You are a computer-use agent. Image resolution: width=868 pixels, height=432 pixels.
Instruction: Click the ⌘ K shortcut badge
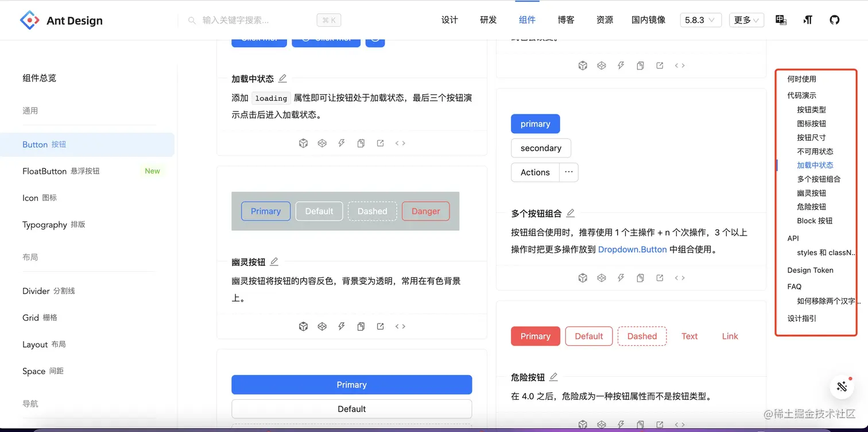coord(329,20)
